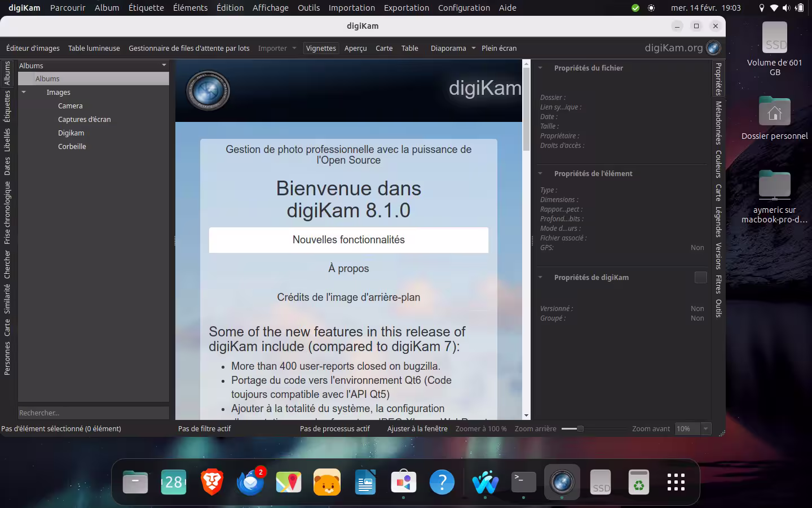Open the Maps app in dock
This screenshot has width=812, height=508.
click(x=289, y=482)
